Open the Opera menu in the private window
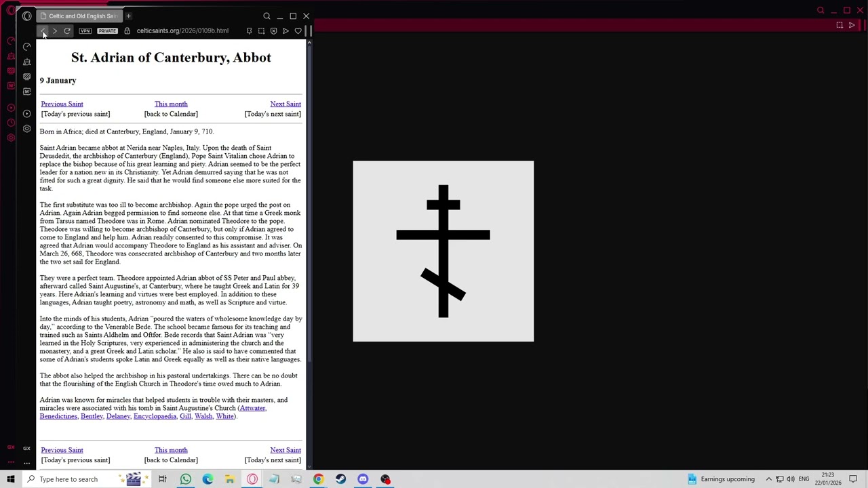The image size is (868, 488). [26, 16]
